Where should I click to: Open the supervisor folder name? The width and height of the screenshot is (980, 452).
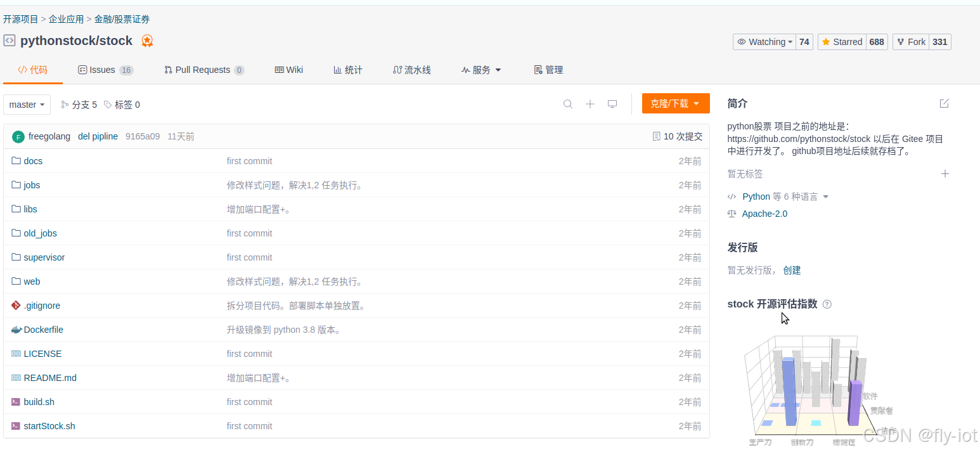coord(44,257)
